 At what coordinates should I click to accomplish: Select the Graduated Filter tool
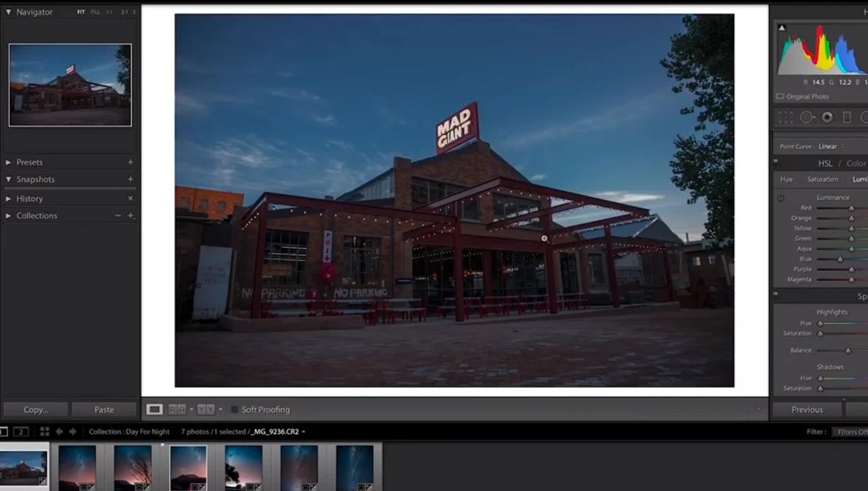click(x=847, y=117)
